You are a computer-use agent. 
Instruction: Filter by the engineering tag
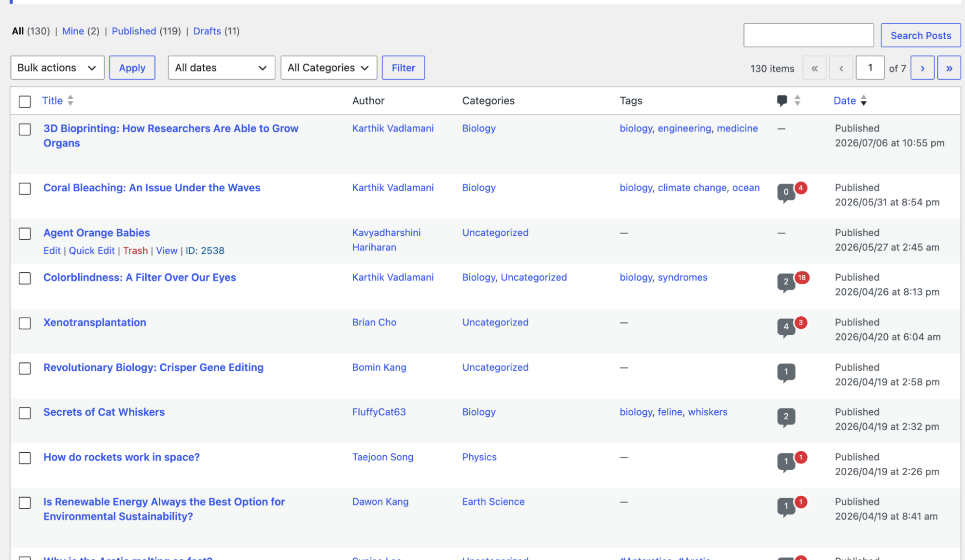pyautogui.click(x=685, y=128)
